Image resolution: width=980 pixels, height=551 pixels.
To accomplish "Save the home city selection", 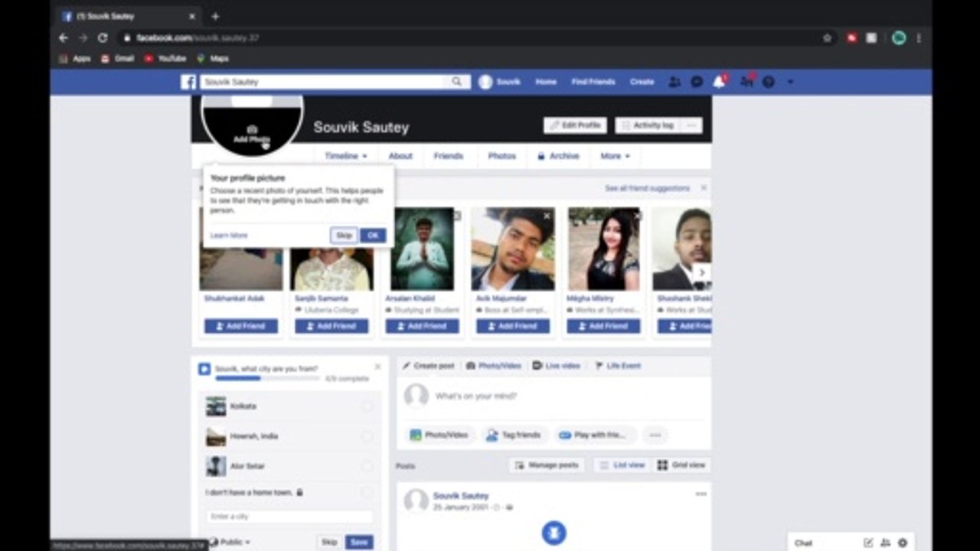I will tap(359, 542).
